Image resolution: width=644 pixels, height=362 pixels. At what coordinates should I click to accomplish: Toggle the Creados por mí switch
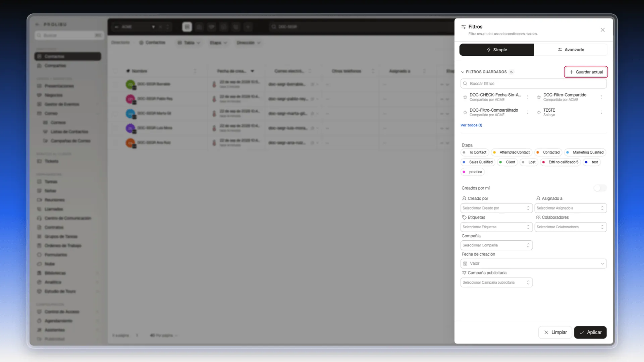pyautogui.click(x=600, y=188)
